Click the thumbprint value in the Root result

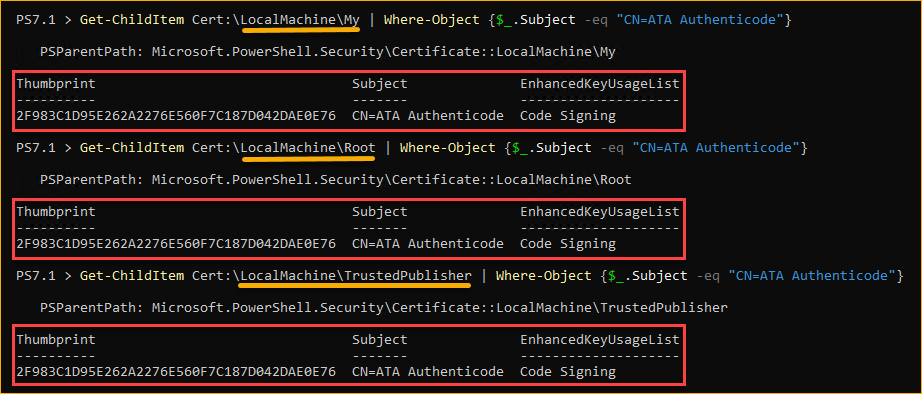point(176,243)
